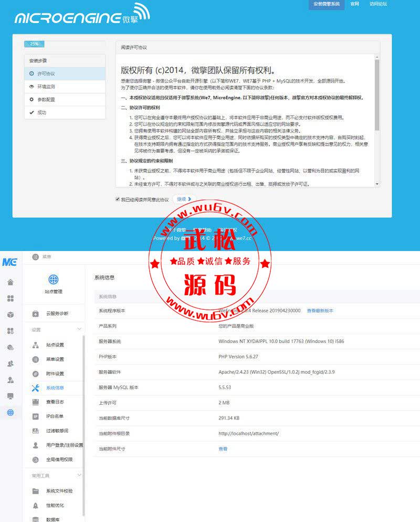Click the 您的产品是商业版 value

[236, 326]
